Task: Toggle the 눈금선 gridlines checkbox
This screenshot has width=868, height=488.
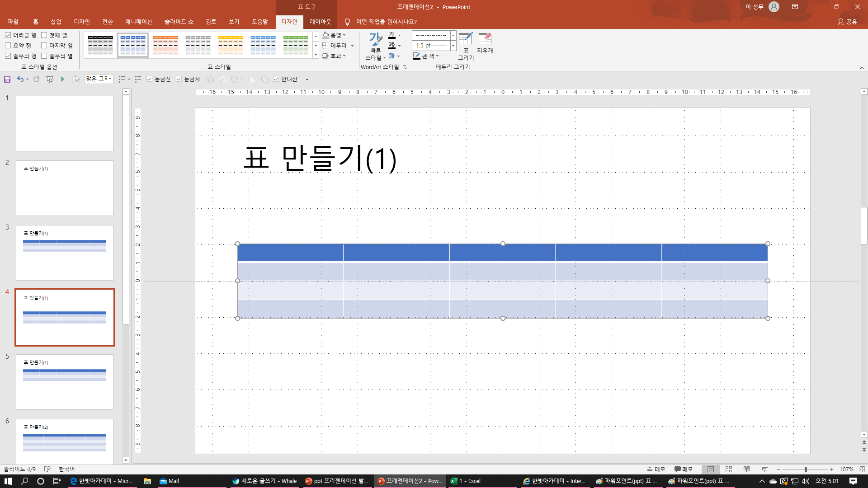Action: [150, 80]
